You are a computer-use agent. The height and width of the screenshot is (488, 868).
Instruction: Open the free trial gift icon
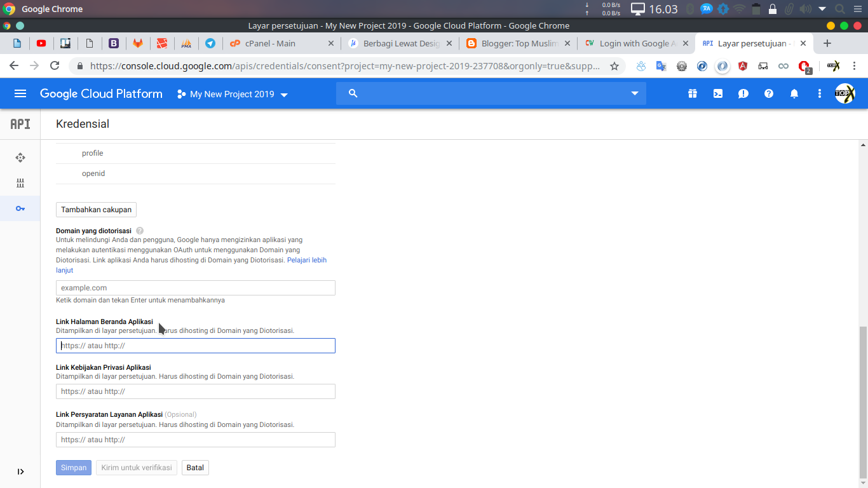pyautogui.click(x=692, y=93)
